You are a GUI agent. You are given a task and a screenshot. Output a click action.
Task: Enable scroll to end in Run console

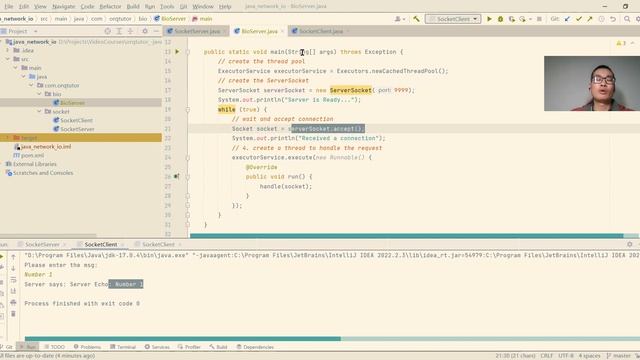[x=13, y=291]
